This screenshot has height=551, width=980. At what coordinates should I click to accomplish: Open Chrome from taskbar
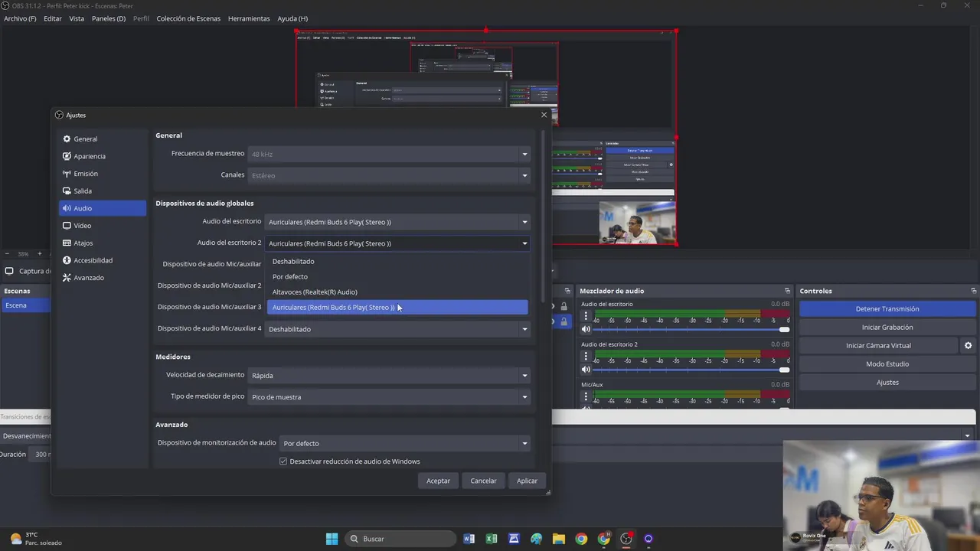581,539
